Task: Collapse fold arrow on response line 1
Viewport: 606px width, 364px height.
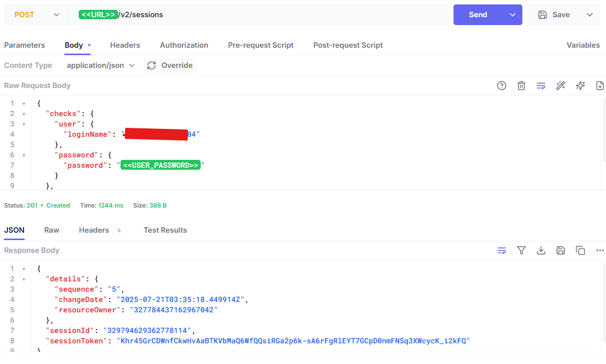Action: [24, 269]
